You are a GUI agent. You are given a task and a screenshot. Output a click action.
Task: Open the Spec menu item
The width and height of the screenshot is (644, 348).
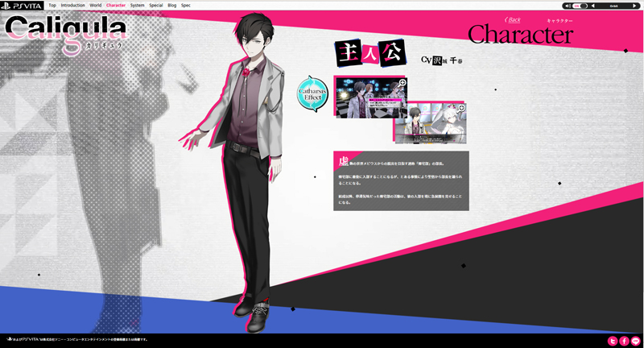click(186, 6)
